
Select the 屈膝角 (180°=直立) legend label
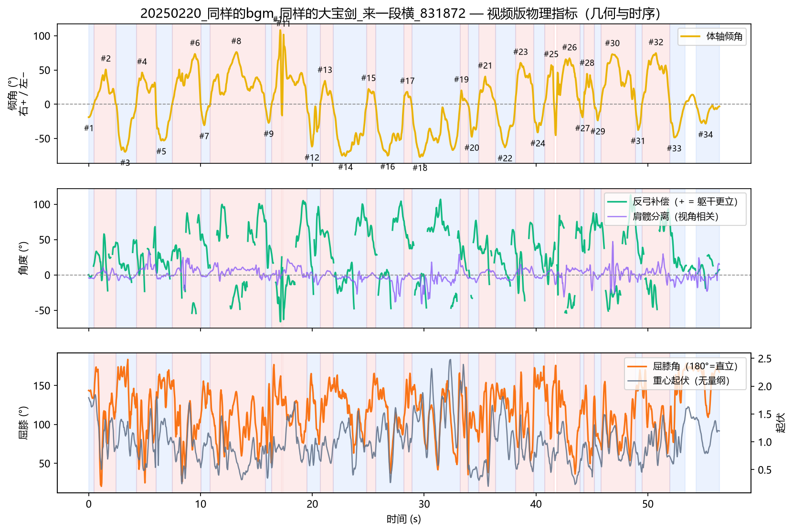pyautogui.click(x=695, y=366)
